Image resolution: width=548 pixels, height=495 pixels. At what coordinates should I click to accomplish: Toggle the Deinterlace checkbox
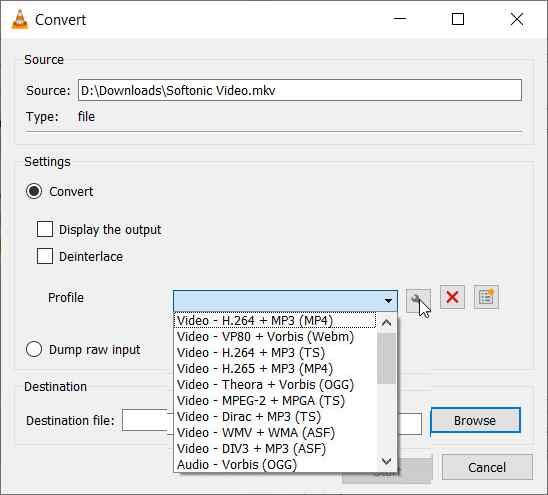pyautogui.click(x=45, y=256)
